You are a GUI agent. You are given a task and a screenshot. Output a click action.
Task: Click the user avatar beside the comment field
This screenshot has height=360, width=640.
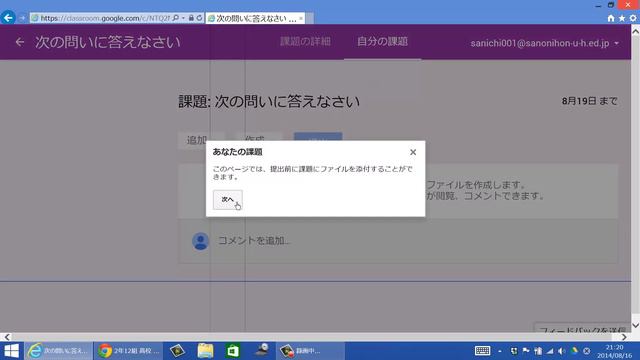200,241
